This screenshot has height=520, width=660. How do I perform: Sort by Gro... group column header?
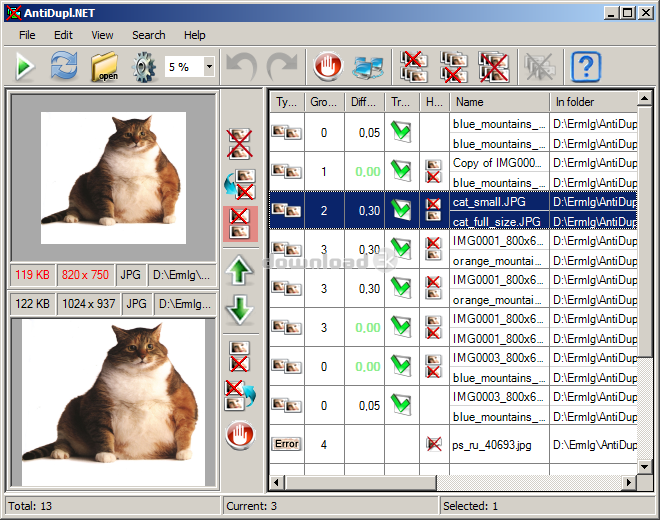324,102
